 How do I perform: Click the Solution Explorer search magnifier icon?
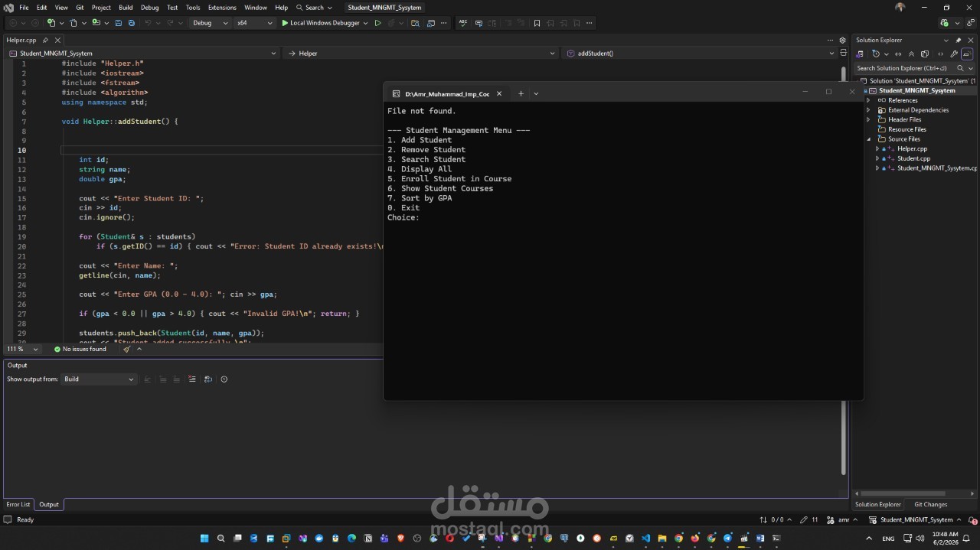(x=960, y=68)
